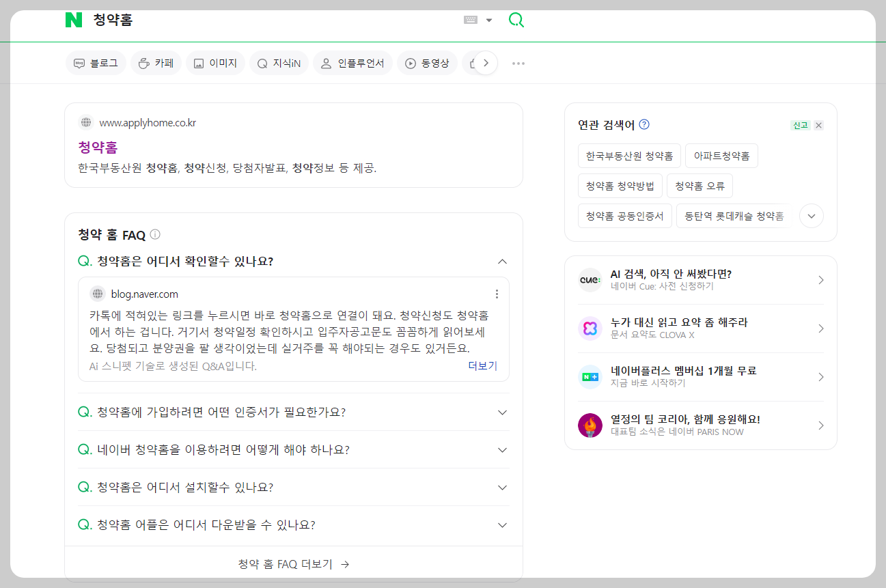Expand more 연관 검색어 suggestions
Image resolution: width=886 pixels, height=588 pixels.
(x=811, y=216)
